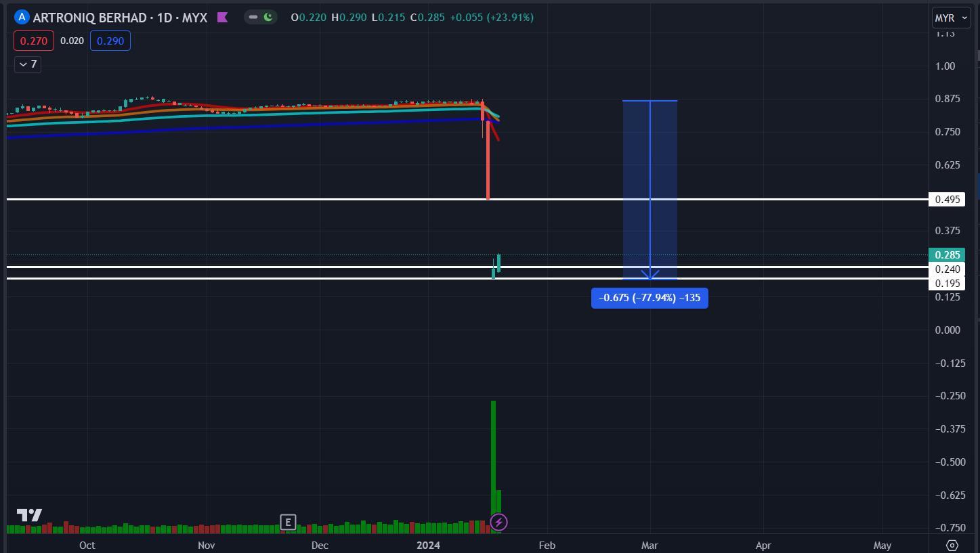
Task: Click the purple lightning bolt event icon
Action: click(498, 522)
